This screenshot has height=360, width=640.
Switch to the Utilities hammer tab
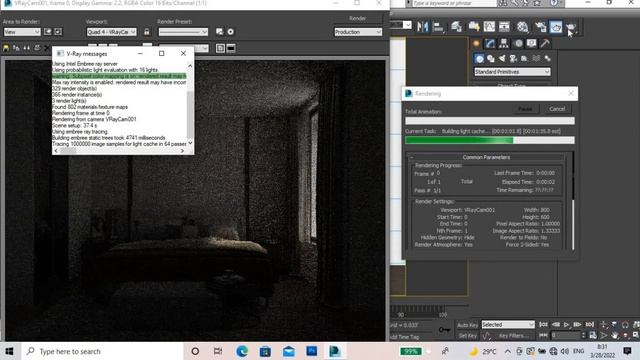pyautogui.click(x=545, y=44)
